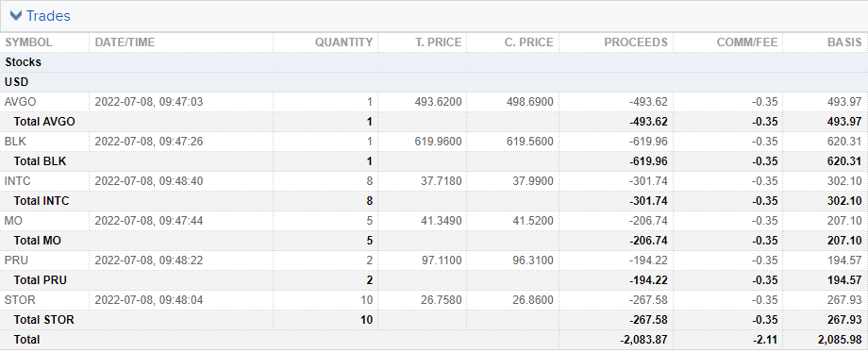Click the Total MO row label

coord(38,241)
